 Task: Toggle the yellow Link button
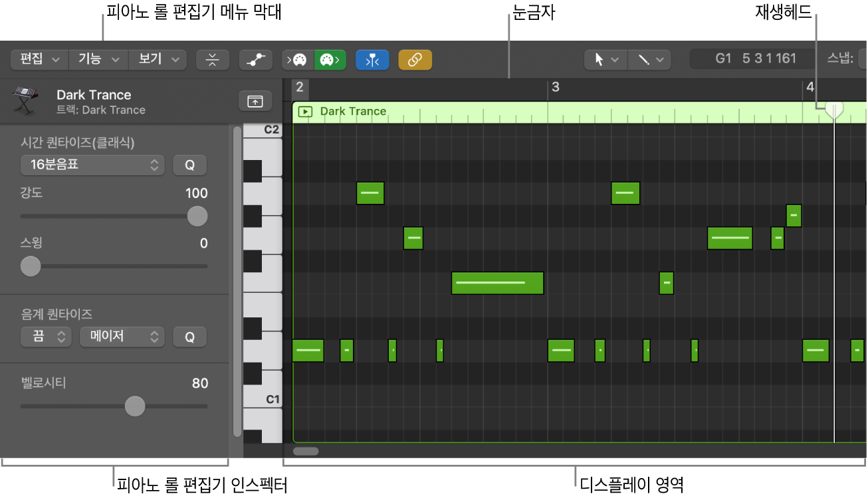click(415, 60)
